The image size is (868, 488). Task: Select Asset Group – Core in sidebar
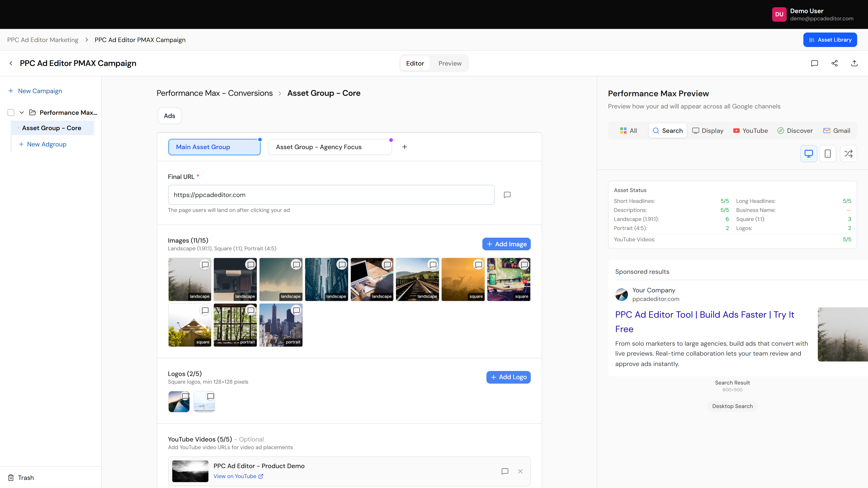point(53,128)
